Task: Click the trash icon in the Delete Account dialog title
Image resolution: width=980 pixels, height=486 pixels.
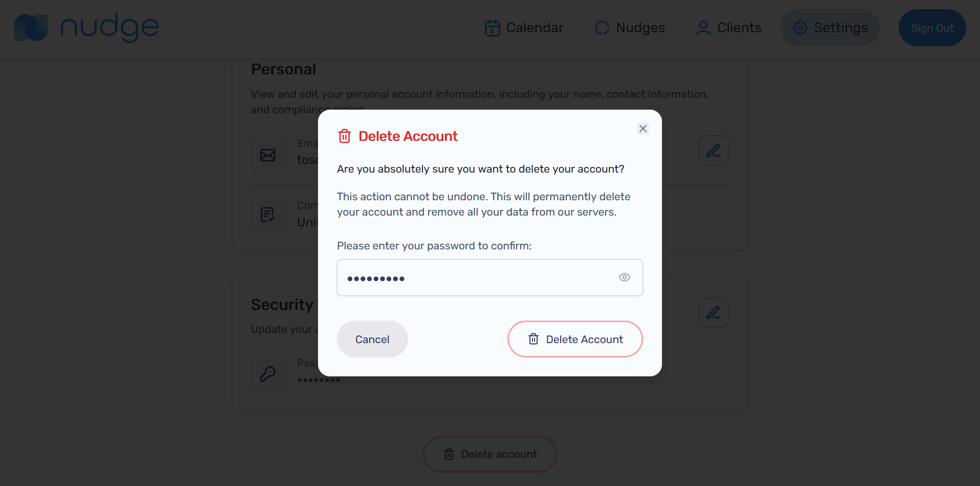Action: pyautogui.click(x=345, y=136)
